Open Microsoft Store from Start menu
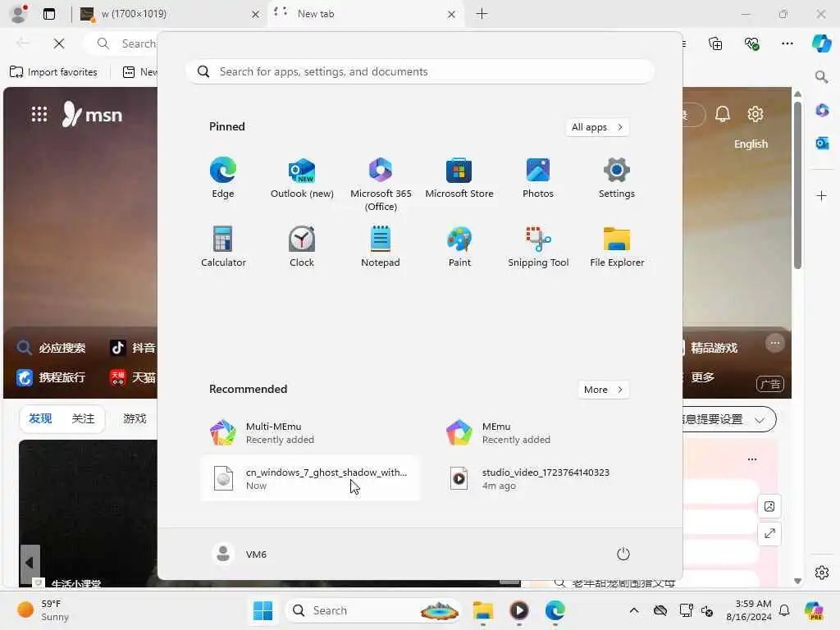 tap(459, 177)
